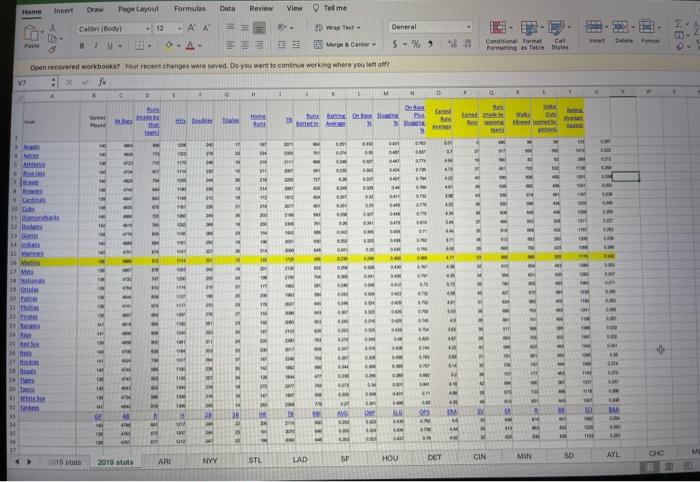
Task: Open the Diamondbacks team hyperlink
Action: pos(41,218)
